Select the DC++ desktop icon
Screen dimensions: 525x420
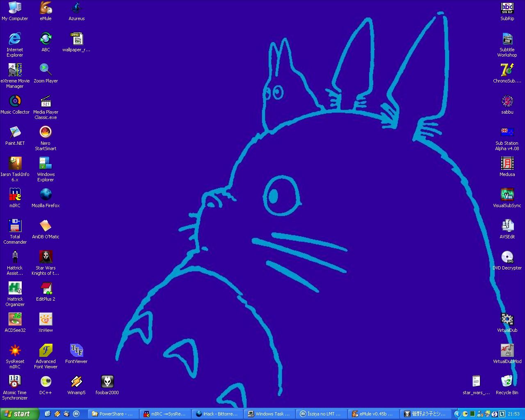tap(46, 385)
